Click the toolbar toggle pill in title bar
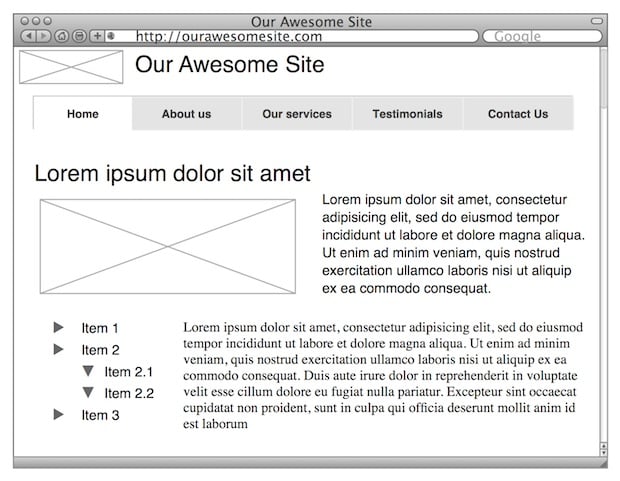 596,21
